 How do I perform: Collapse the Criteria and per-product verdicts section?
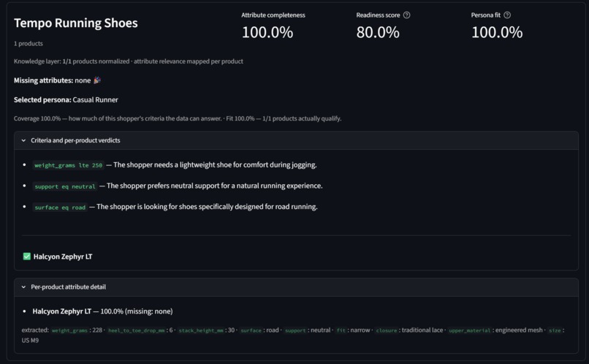click(x=296, y=140)
